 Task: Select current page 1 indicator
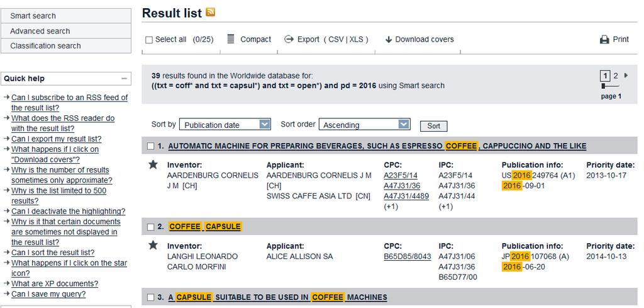(605, 76)
